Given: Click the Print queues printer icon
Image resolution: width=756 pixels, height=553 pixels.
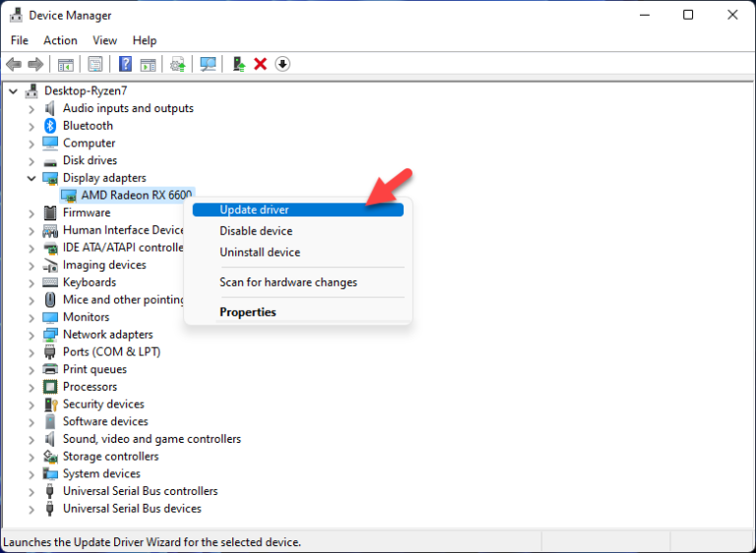Looking at the screenshot, I should tap(50, 369).
